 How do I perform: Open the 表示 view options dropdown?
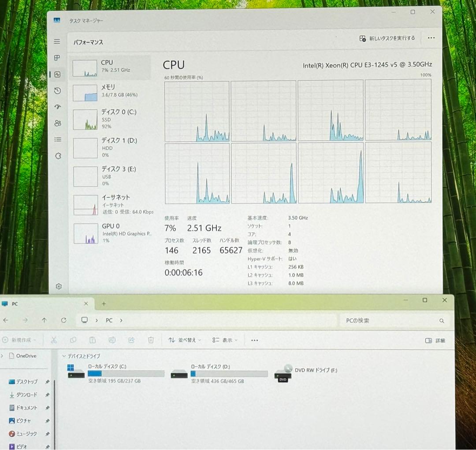click(x=225, y=340)
